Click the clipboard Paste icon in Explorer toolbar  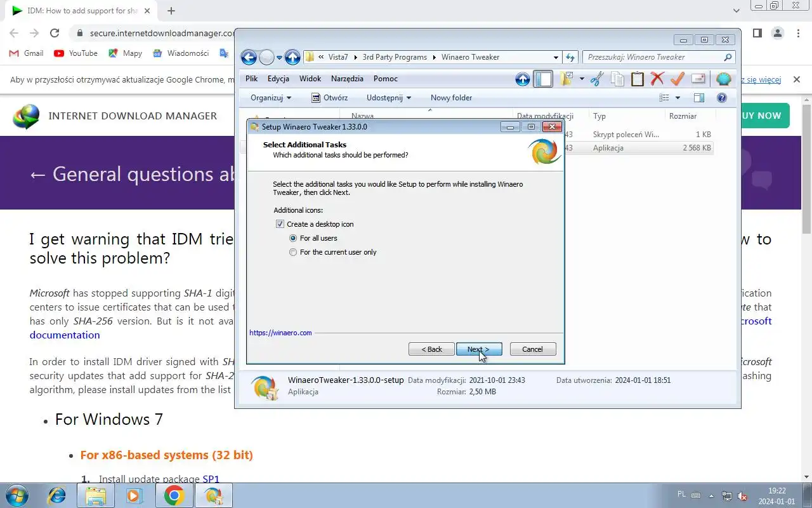(x=638, y=79)
